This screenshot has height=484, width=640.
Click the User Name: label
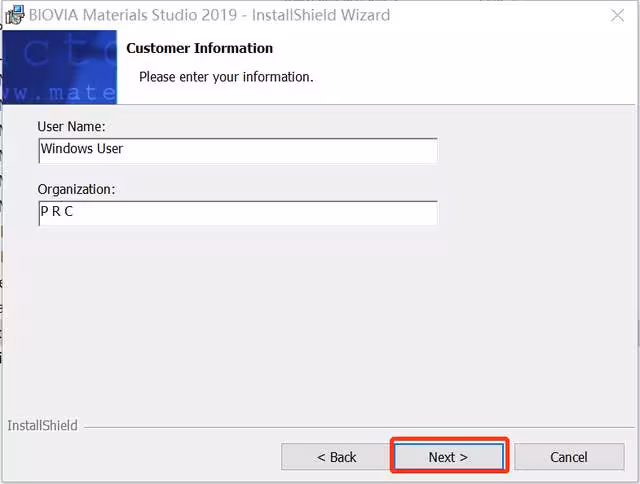pos(71,127)
